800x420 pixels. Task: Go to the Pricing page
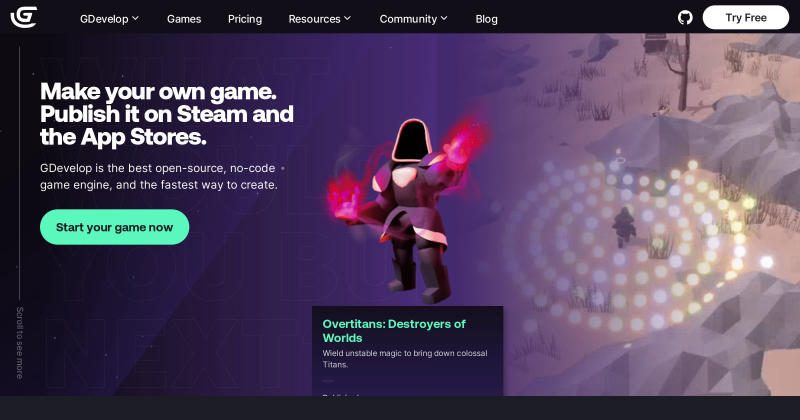click(x=245, y=19)
